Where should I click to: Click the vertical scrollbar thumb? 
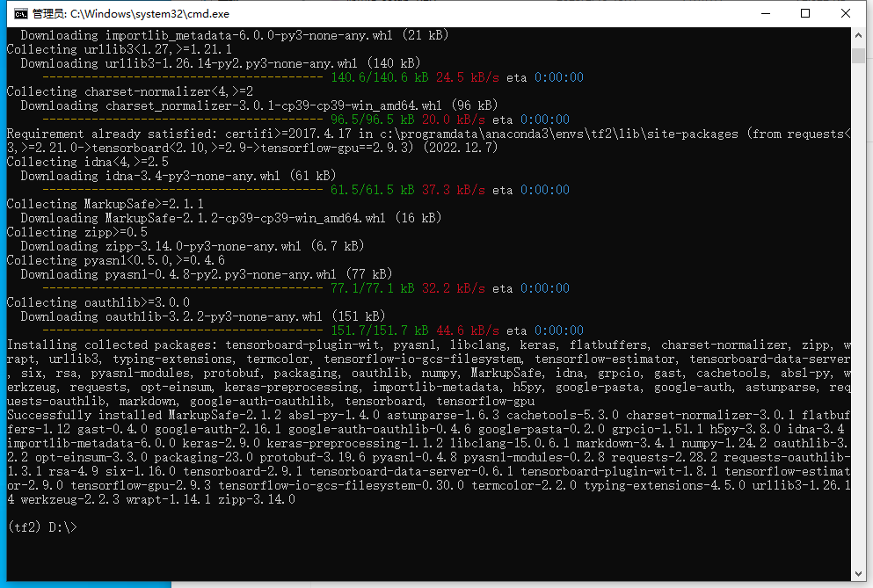pos(858,55)
